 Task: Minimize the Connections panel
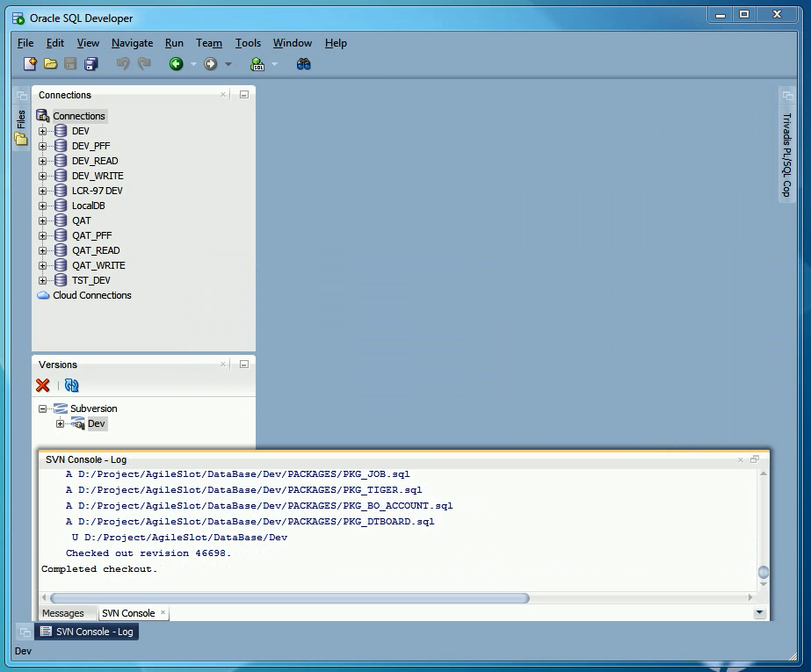244,95
